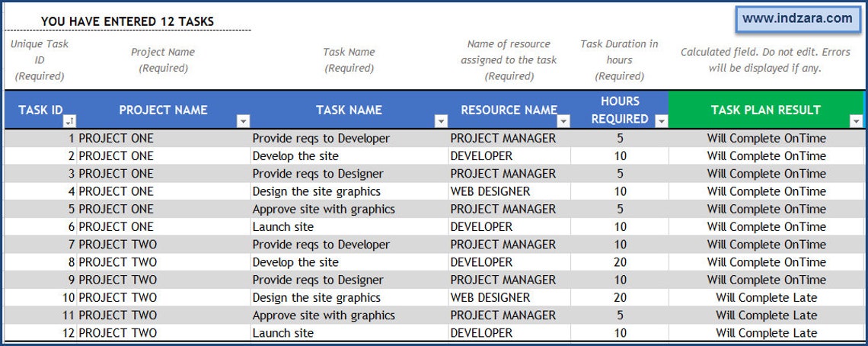Select task 2 'Develop the site' cell
This screenshot has width=868, height=346.
[x=349, y=155]
